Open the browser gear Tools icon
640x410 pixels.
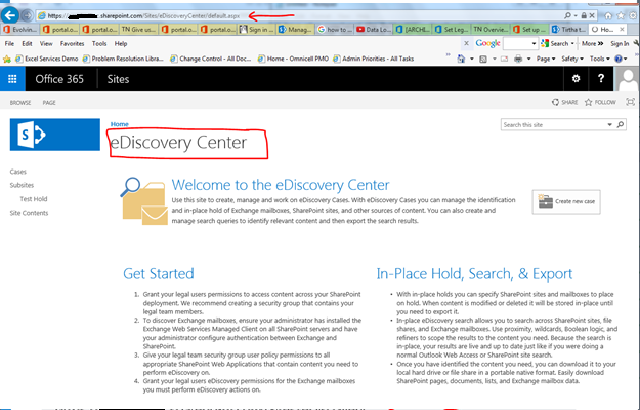[633, 16]
